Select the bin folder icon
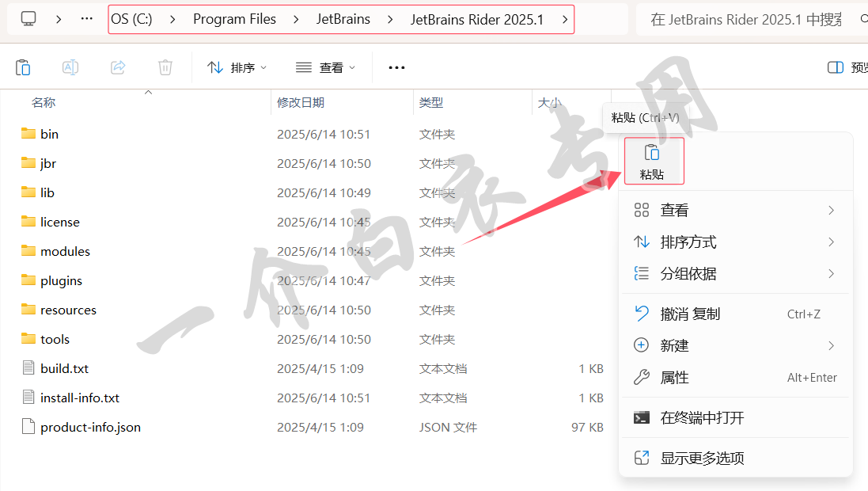868x491 pixels. pos(28,134)
